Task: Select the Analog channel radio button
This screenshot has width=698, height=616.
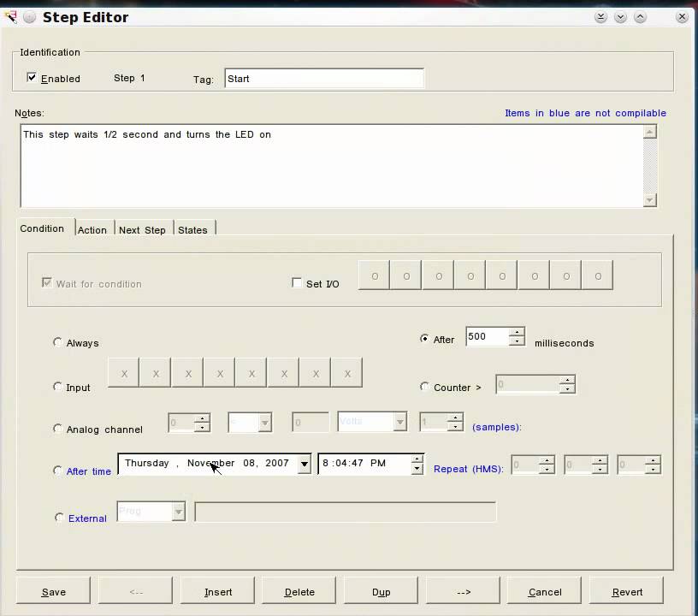Action: pos(57,428)
